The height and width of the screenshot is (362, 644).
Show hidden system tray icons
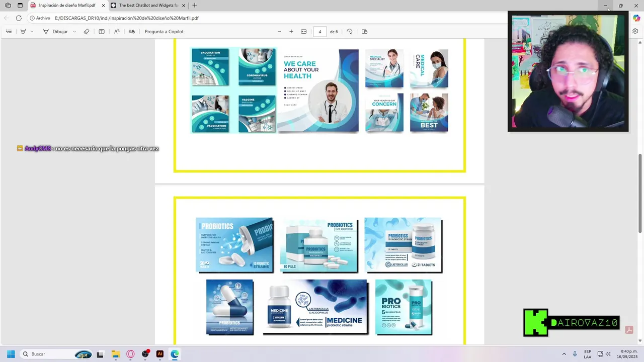564,354
